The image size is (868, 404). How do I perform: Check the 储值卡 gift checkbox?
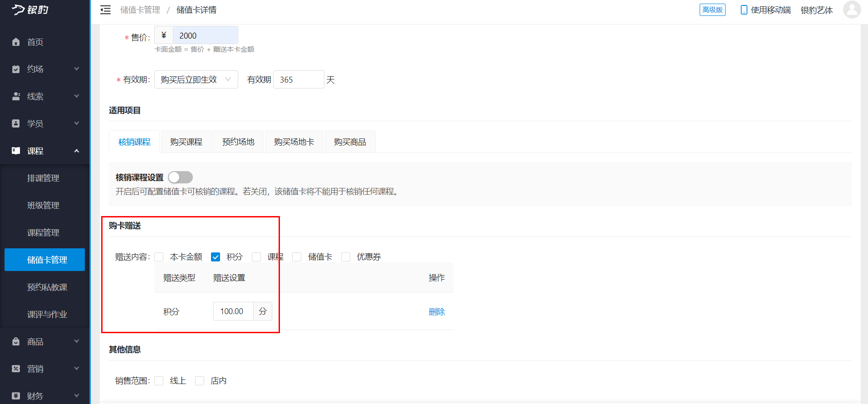(x=297, y=257)
